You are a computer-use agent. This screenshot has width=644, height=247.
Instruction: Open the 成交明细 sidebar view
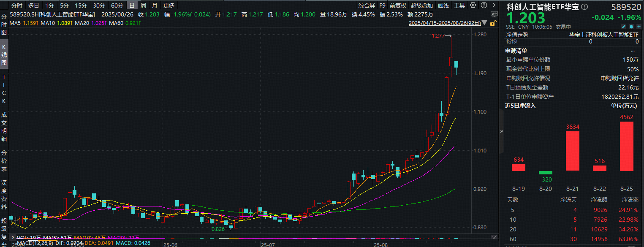tap(4, 127)
